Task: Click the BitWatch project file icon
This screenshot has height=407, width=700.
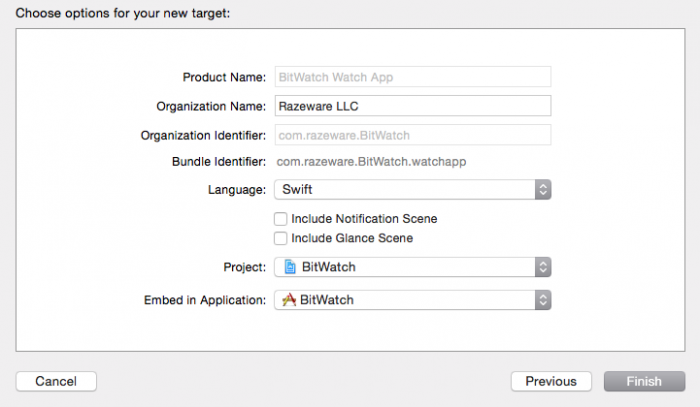Action: (290, 267)
